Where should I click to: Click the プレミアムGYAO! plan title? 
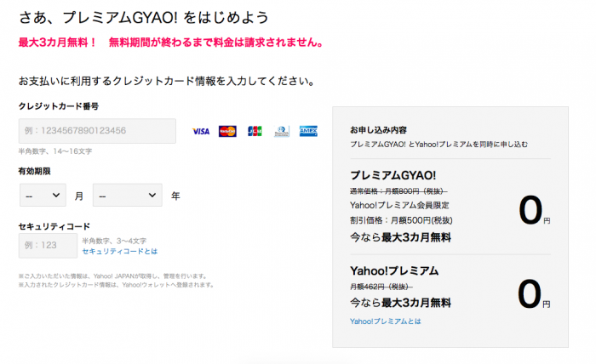(x=393, y=175)
